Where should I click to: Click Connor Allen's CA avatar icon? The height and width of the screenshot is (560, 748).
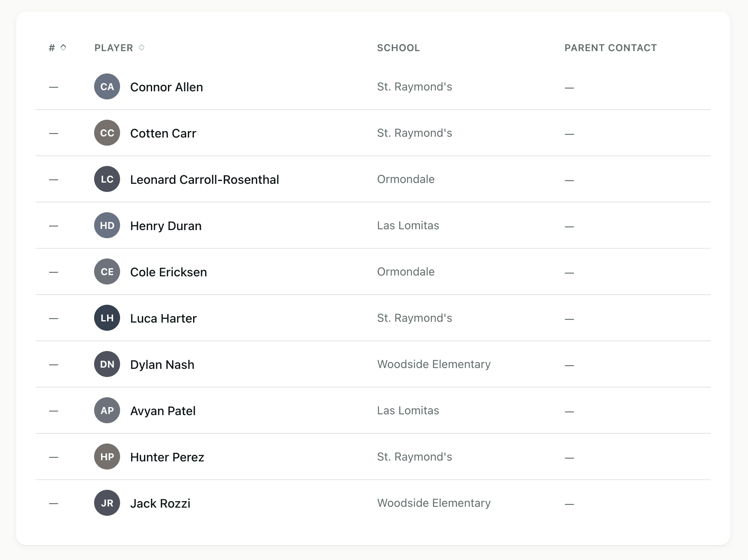[107, 86]
